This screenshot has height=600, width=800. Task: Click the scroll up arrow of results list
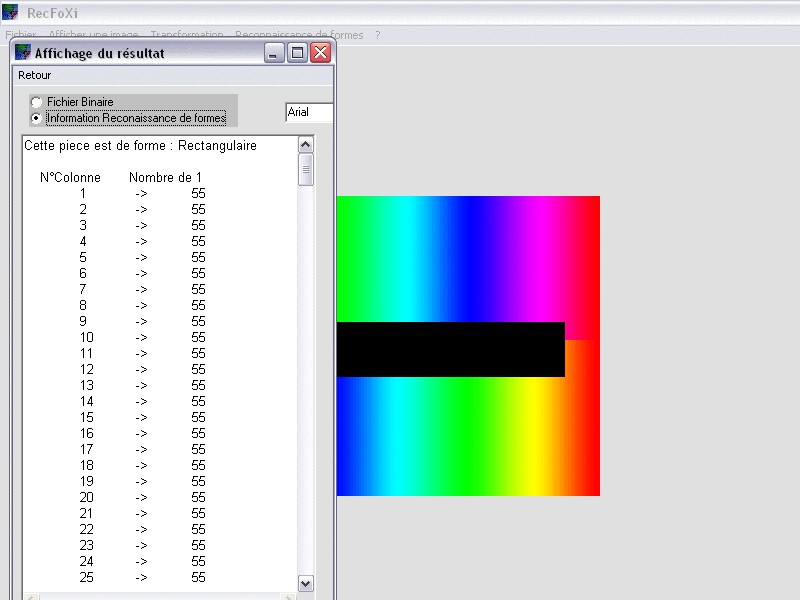coord(306,145)
